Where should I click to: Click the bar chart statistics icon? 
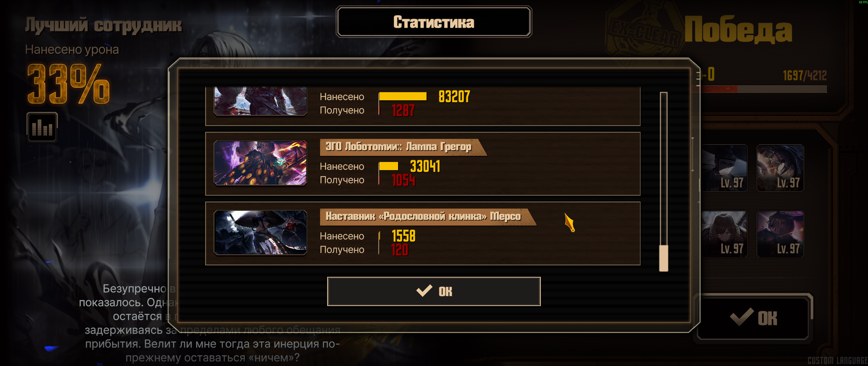coord(42,127)
